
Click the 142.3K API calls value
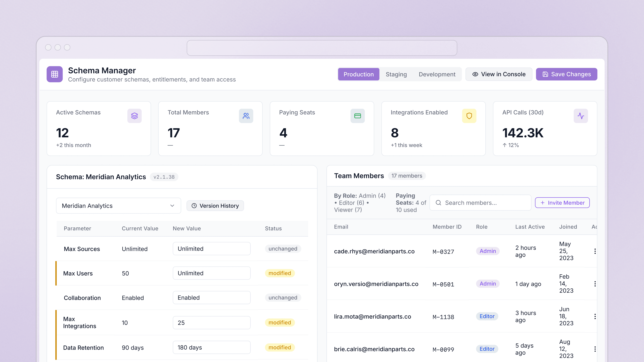point(523,133)
